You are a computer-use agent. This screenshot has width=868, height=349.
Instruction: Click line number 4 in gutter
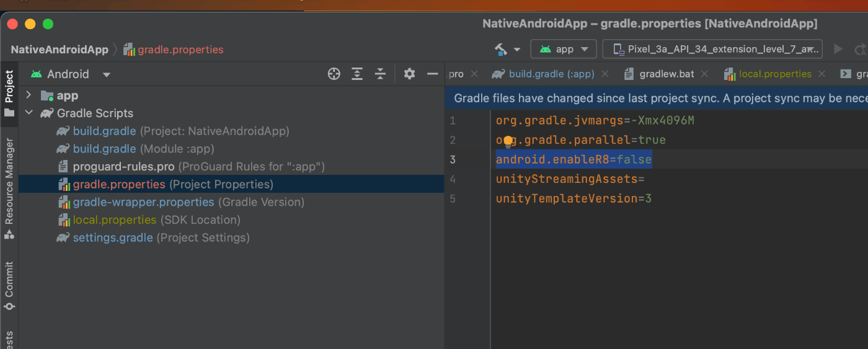tap(453, 179)
